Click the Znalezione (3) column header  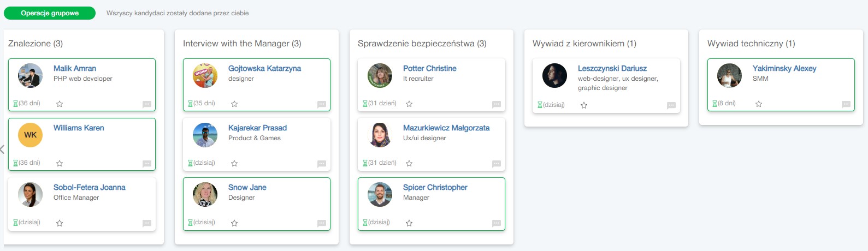36,44
